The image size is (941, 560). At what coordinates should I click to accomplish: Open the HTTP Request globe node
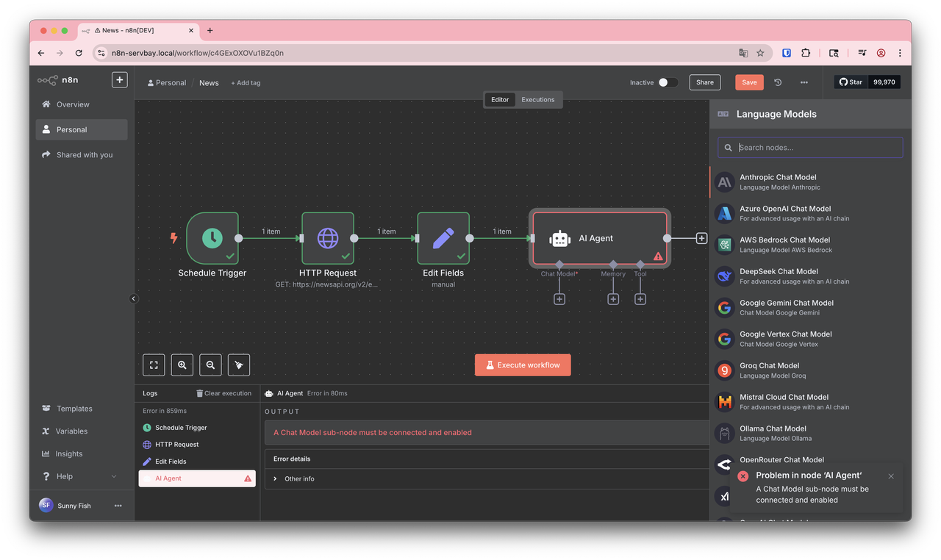pos(328,238)
